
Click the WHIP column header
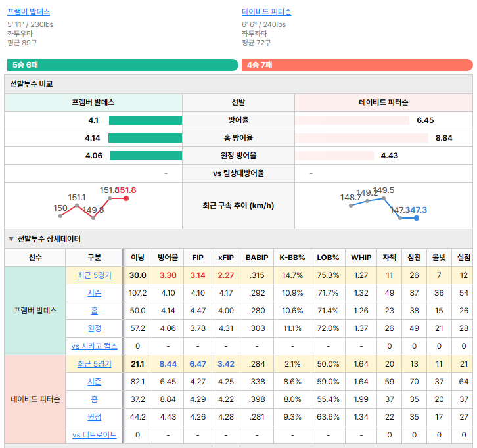[x=361, y=258]
